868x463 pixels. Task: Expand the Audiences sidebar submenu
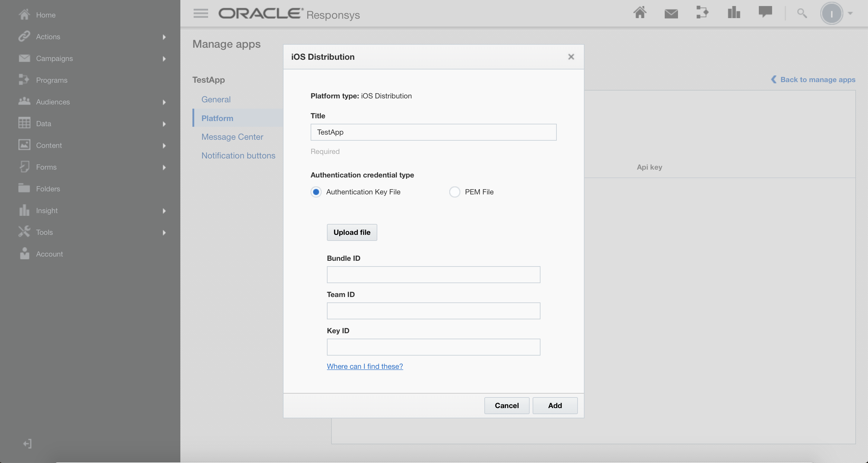tap(164, 102)
